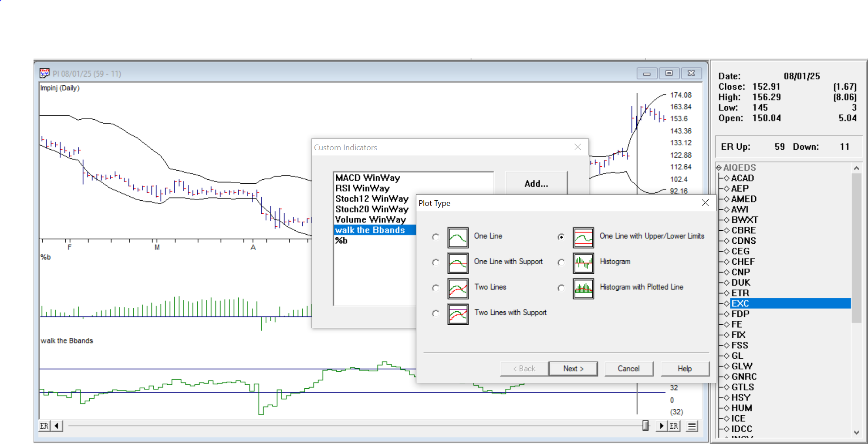Screen dimensions: 868x444
Task: Click the One Line with Upper/Lower Limits icon
Action: pyautogui.click(x=583, y=238)
